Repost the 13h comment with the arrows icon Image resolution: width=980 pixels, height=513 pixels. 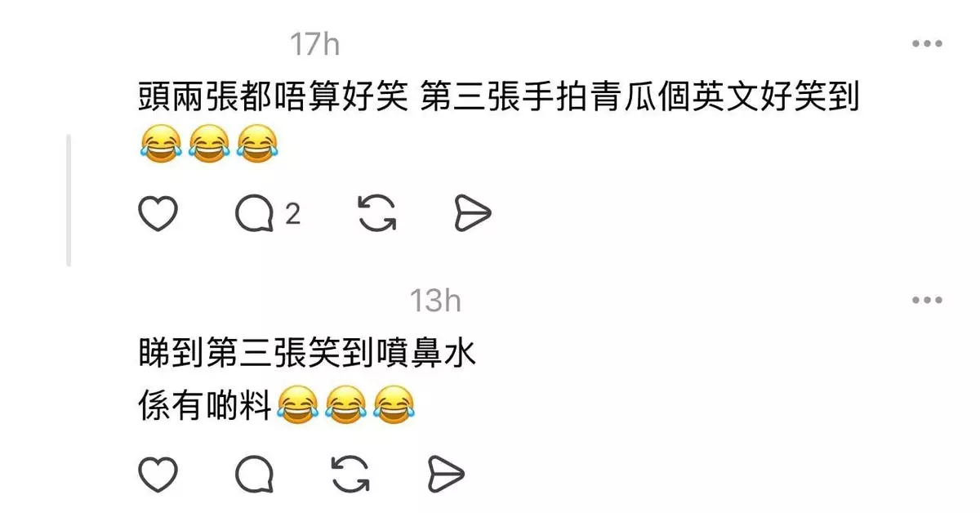[350, 475]
